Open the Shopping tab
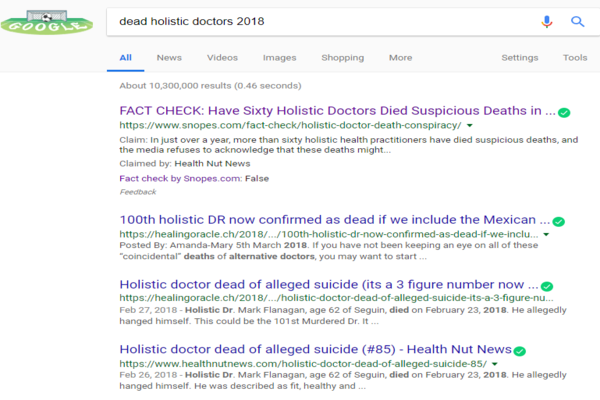The height and width of the screenshot is (400, 600). click(x=342, y=58)
